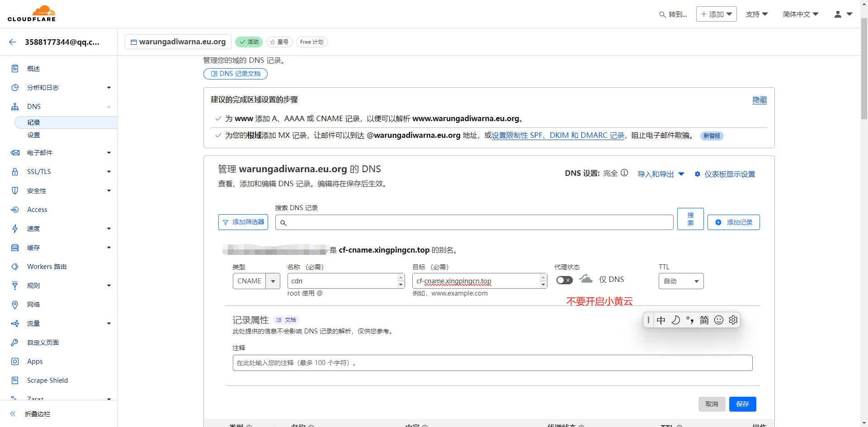Click the 搜索 search button
Image resolution: width=868 pixels, height=427 pixels.
pyautogui.click(x=690, y=219)
